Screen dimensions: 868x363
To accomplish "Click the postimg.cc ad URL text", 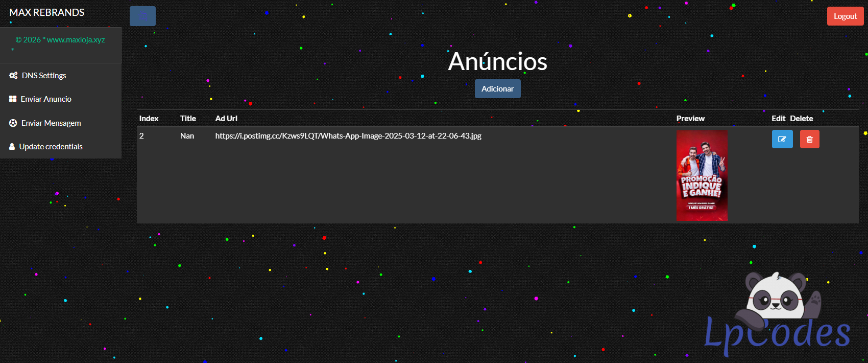I will (348, 136).
